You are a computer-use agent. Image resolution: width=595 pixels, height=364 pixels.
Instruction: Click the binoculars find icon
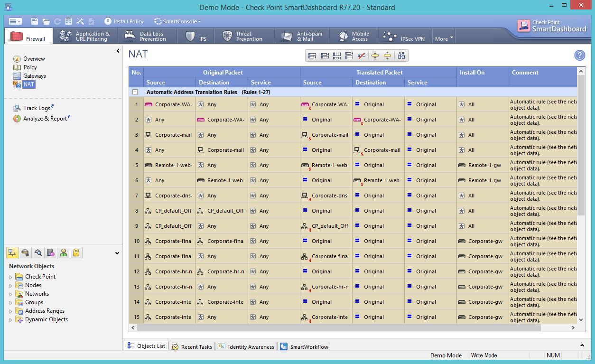point(401,56)
